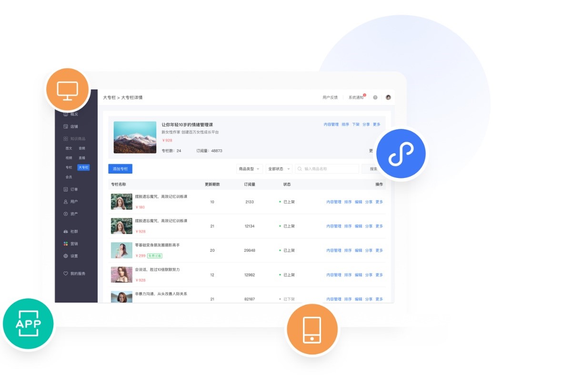
Task: Click the blue mini-program link icon
Action: [x=401, y=154]
